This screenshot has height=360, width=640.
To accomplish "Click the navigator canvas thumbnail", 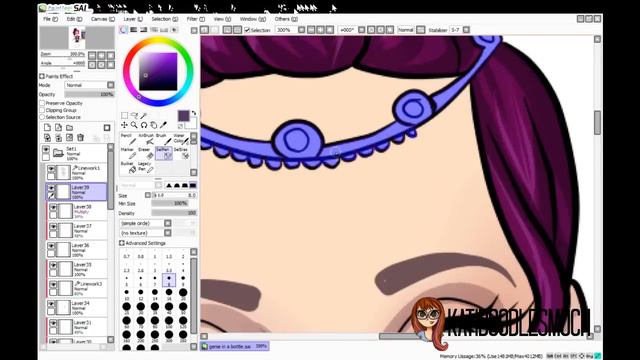I will [77, 38].
